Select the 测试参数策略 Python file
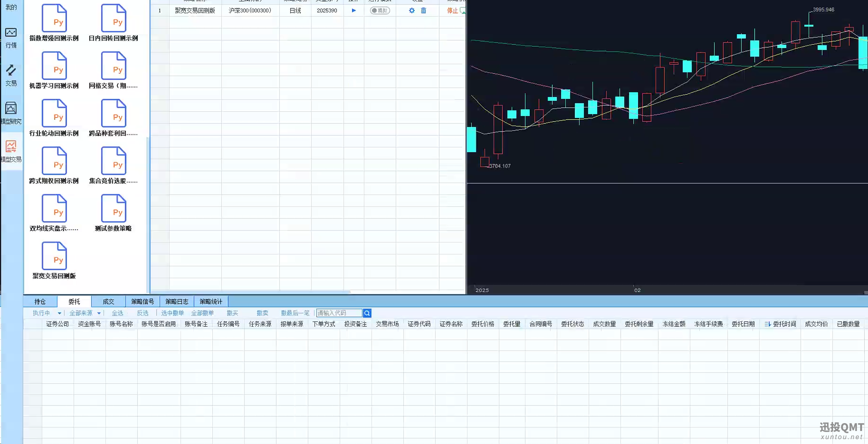The width and height of the screenshot is (868, 444). [113, 213]
